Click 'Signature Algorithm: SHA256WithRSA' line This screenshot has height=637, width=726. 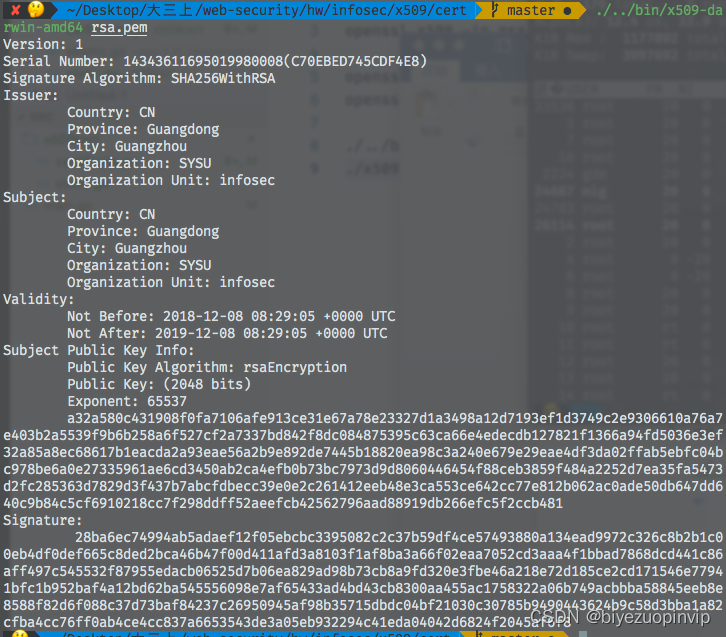click(139, 78)
